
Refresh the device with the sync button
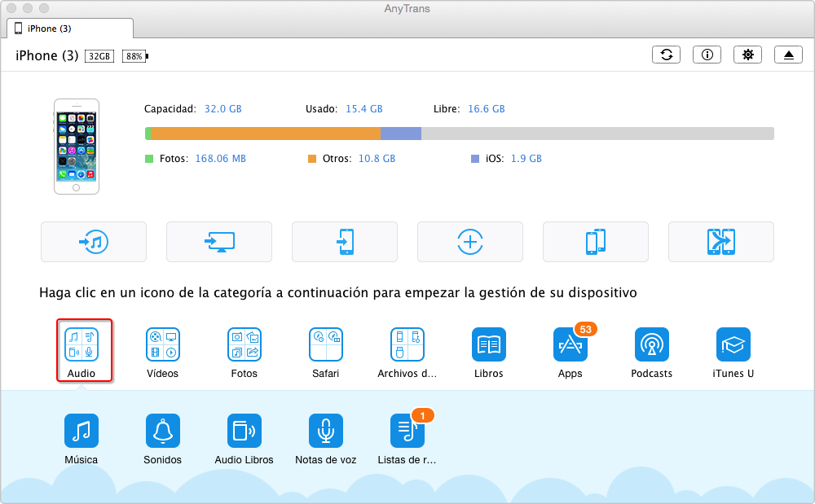tap(667, 55)
